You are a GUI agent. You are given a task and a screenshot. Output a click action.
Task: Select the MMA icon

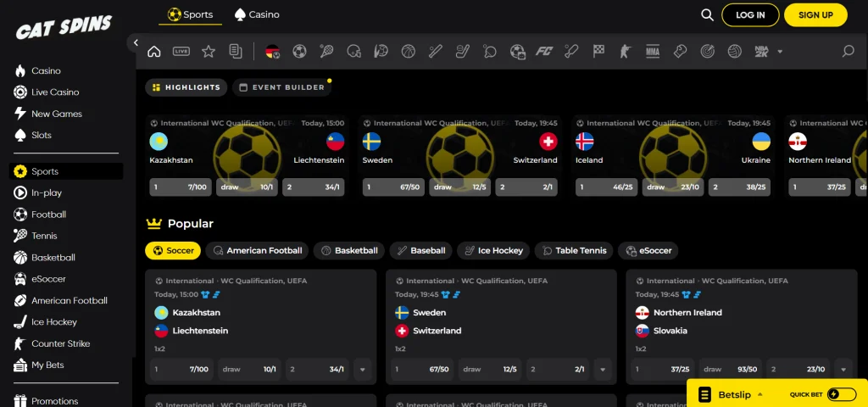click(653, 52)
